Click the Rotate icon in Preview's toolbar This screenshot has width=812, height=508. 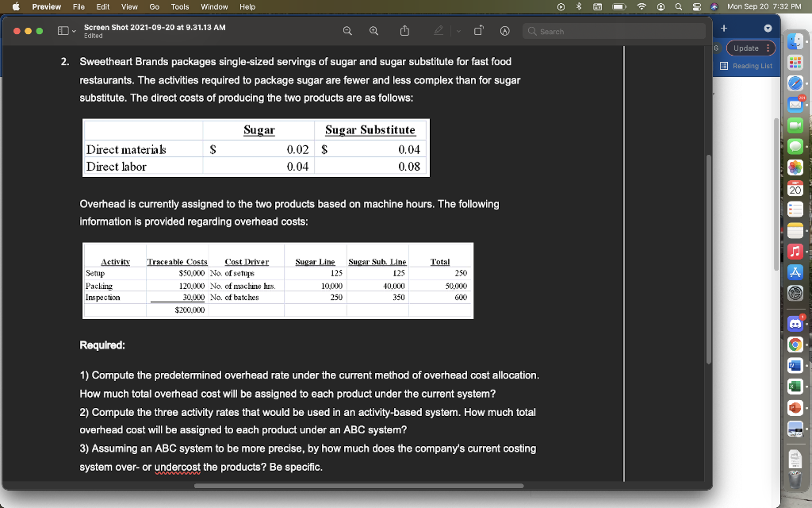(478, 30)
